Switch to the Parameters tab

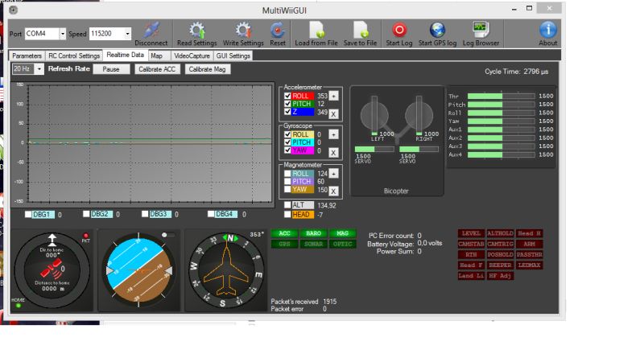(27, 56)
